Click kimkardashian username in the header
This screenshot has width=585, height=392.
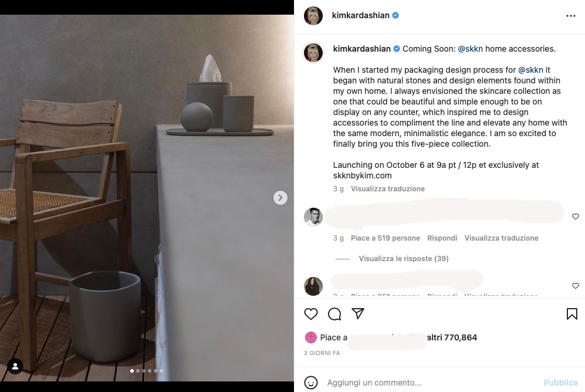pos(361,15)
